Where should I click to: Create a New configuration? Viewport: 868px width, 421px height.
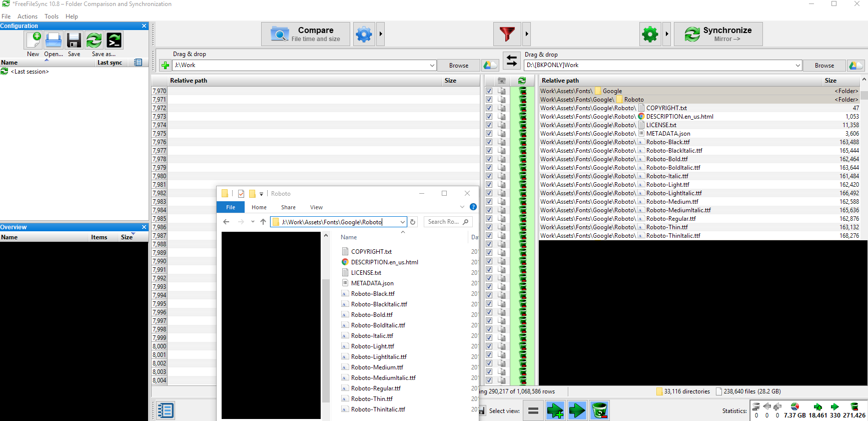(33, 40)
